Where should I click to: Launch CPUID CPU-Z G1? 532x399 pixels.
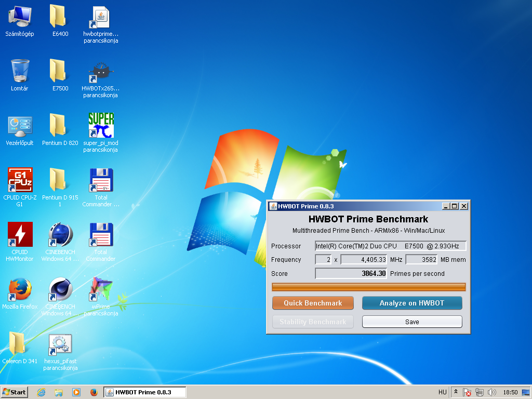(x=20, y=187)
